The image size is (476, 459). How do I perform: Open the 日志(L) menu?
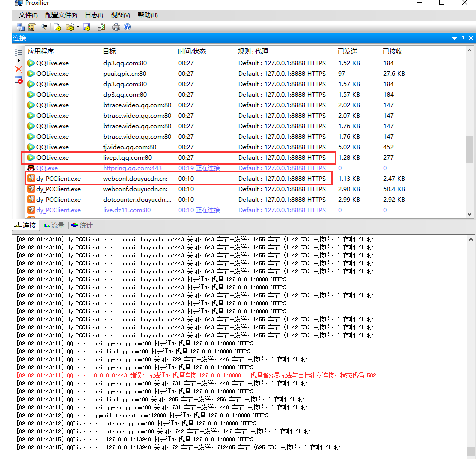click(94, 15)
